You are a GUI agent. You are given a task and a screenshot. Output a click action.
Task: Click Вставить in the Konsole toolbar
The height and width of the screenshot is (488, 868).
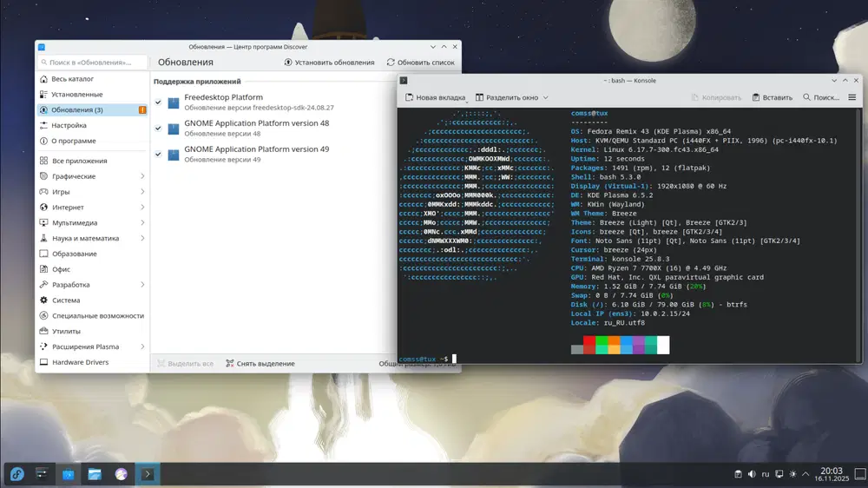(x=773, y=97)
